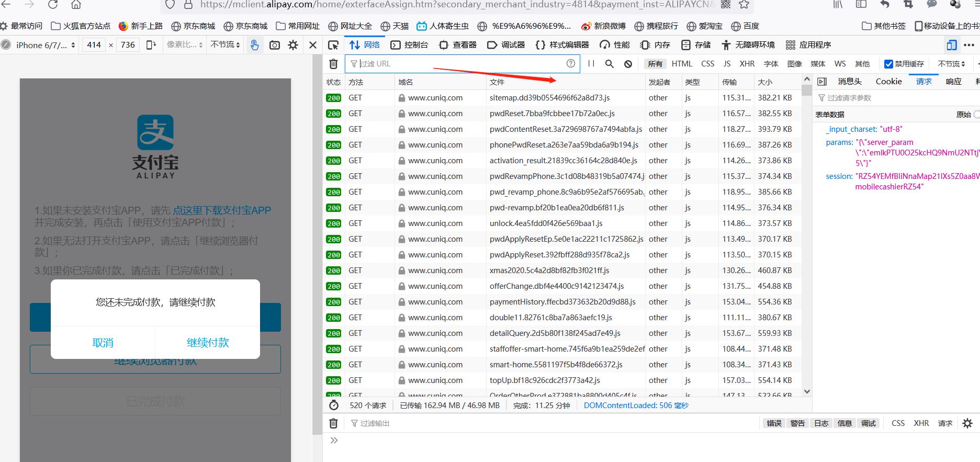This screenshot has width=980, height=462.
Task: Activate the element picker icon
Action: pos(333,45)
